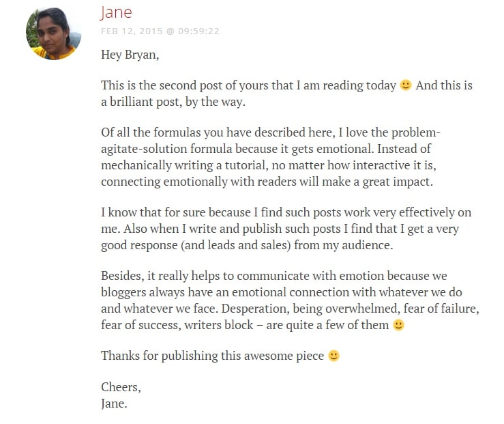Click the closing "Jane." signature
This screenshot has width=504, height=424.
115,402
